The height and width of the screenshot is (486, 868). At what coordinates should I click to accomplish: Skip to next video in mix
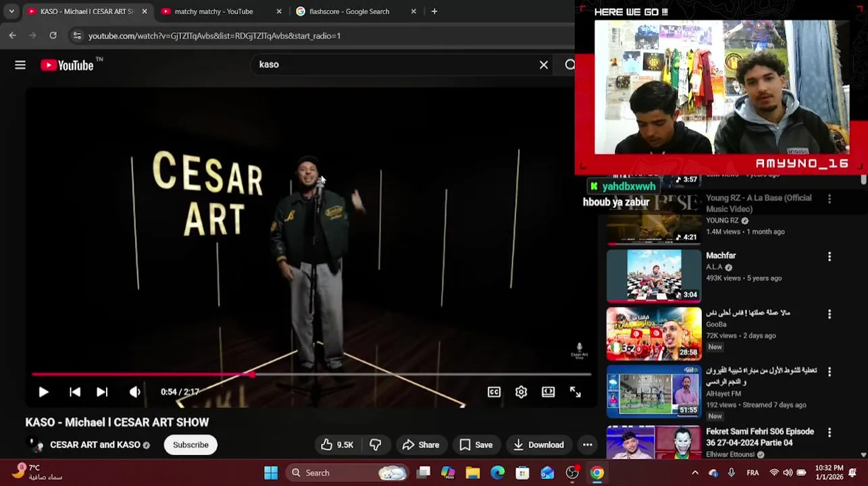[102, 391]
